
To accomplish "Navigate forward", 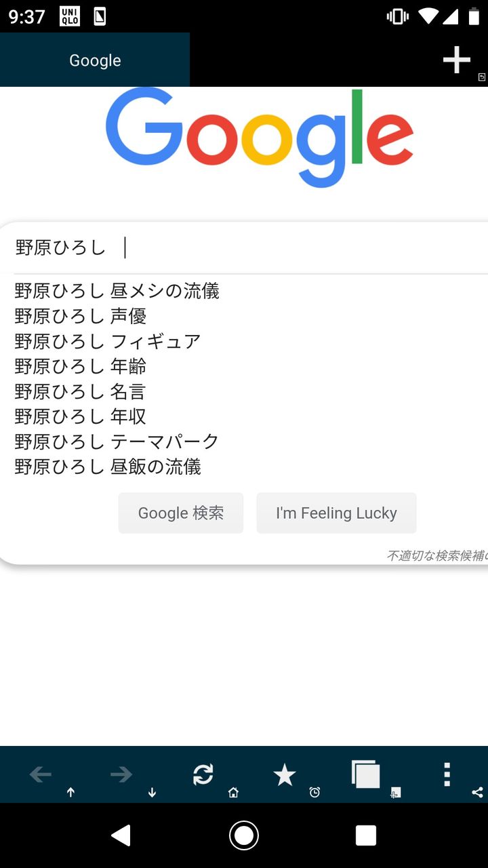I will pos(121,774).
